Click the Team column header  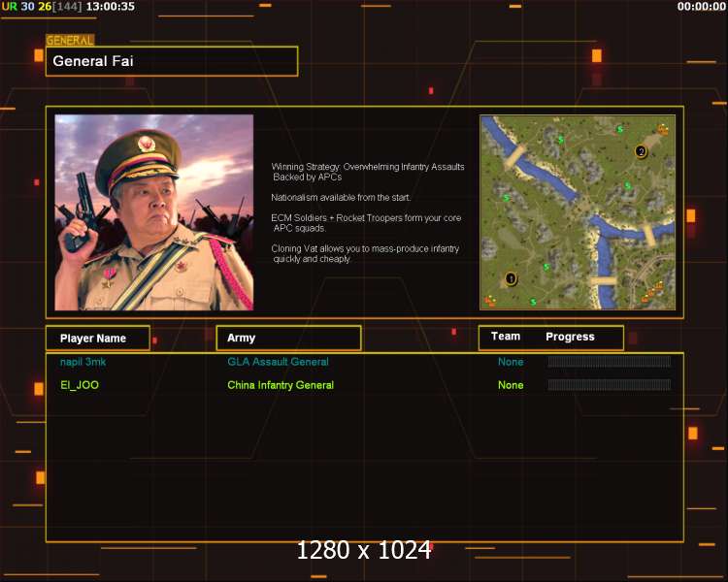[x=506, y=337]
